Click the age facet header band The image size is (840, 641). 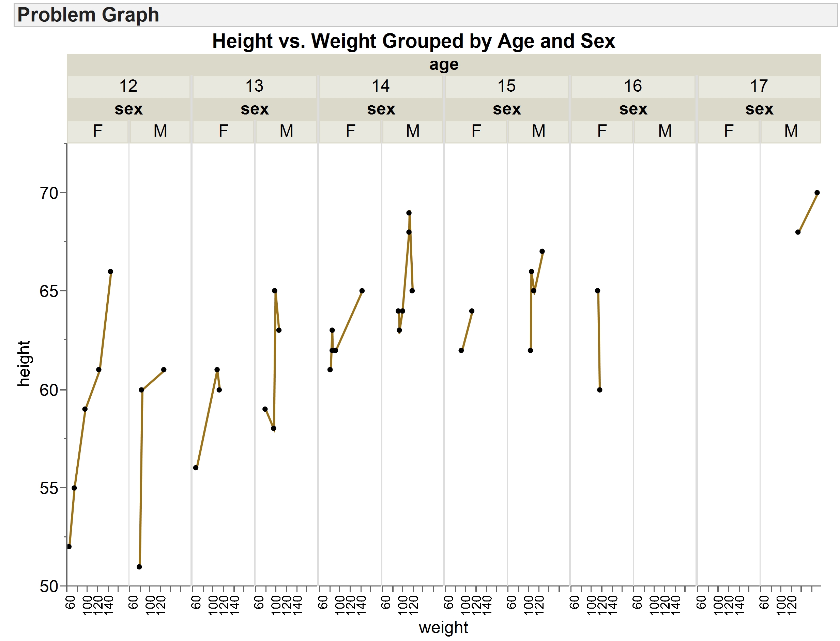(x=444, y=64)
